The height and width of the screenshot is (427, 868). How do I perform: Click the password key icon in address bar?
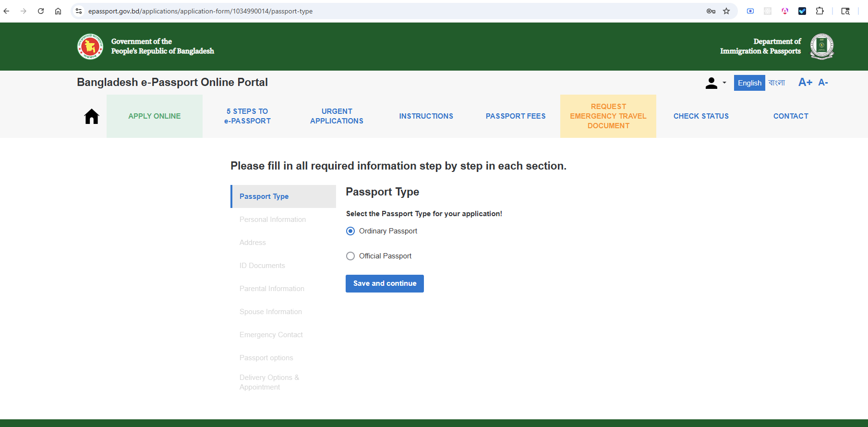coord(711,11)
